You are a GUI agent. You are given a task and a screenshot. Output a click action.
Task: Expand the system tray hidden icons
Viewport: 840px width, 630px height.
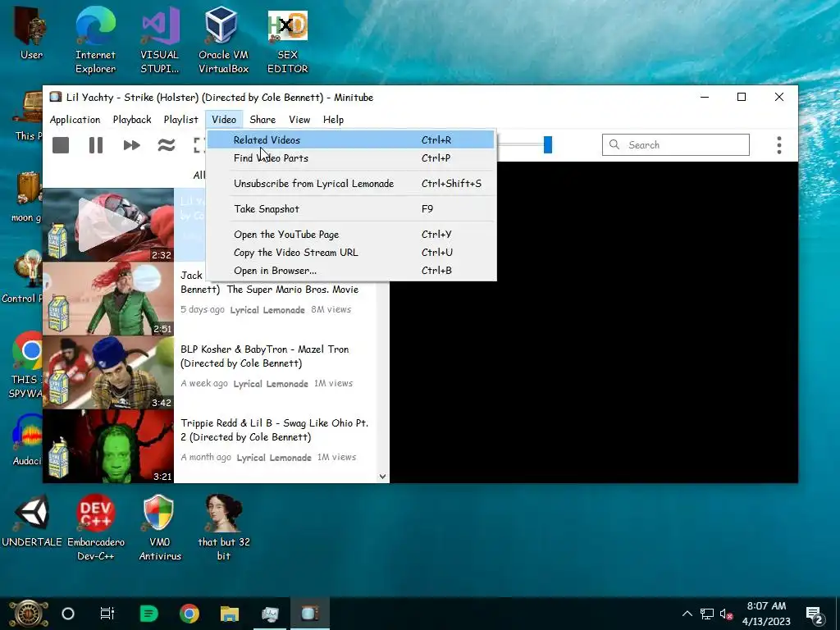687,614
